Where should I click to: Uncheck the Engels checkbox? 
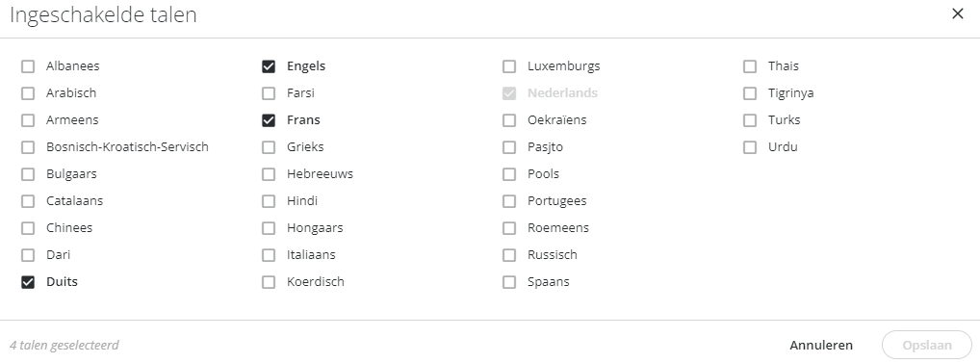tap(269, 66)
